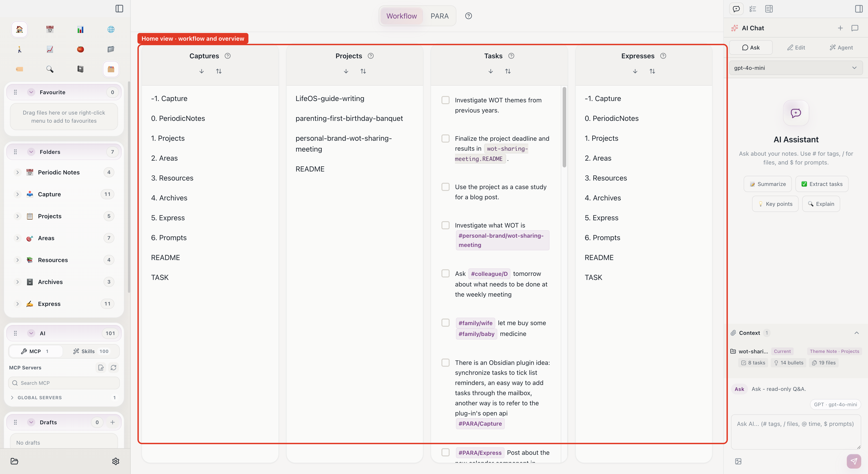The width and height of the screenshot is (868, 474).
Task: Collapse the Context section chevron
Action: [x=856, y=333]
